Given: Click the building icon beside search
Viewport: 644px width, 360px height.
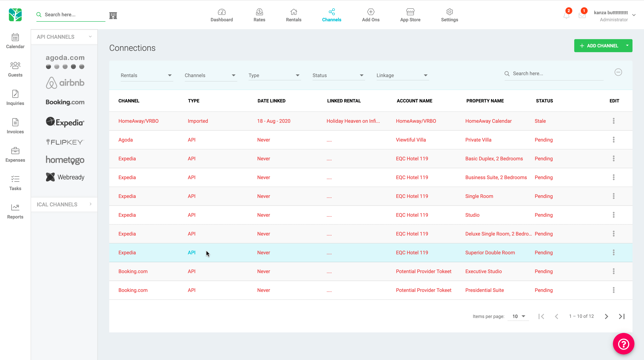Looking at the screenshot, I should point(113,16).
